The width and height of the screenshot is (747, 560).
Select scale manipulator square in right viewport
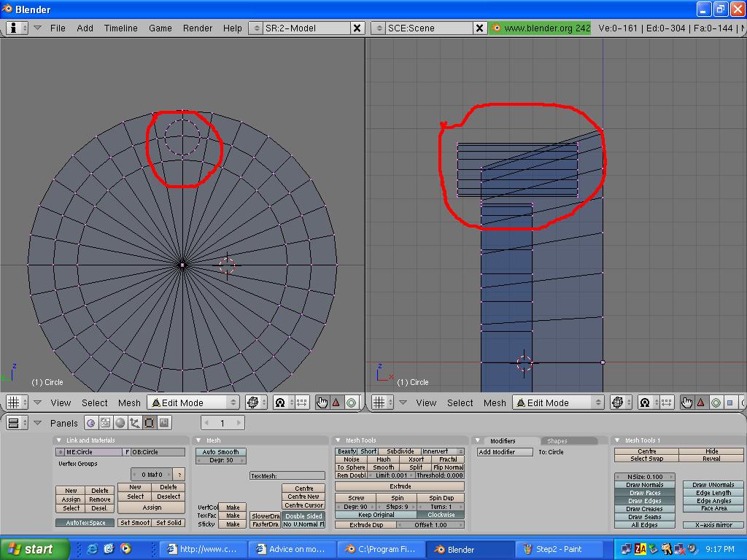pos(729,402)
